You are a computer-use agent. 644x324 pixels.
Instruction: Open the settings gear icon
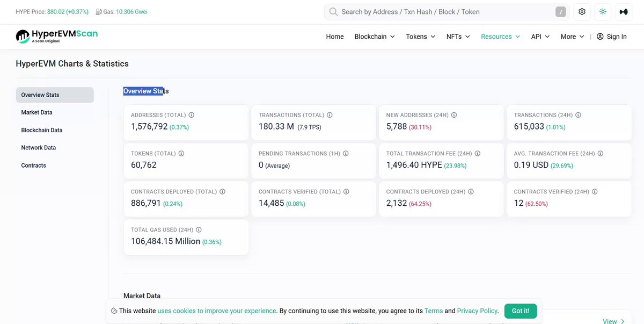(582, 12)
